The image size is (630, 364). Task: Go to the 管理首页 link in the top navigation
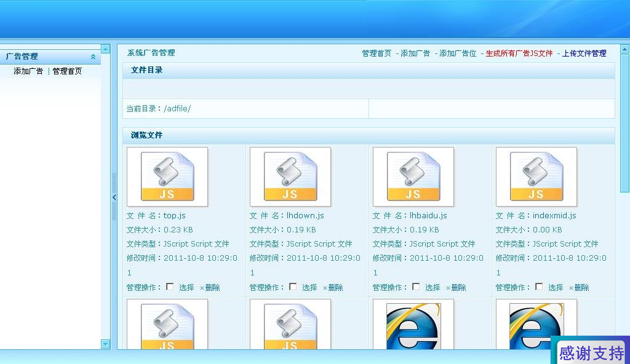tap(377, 53)
